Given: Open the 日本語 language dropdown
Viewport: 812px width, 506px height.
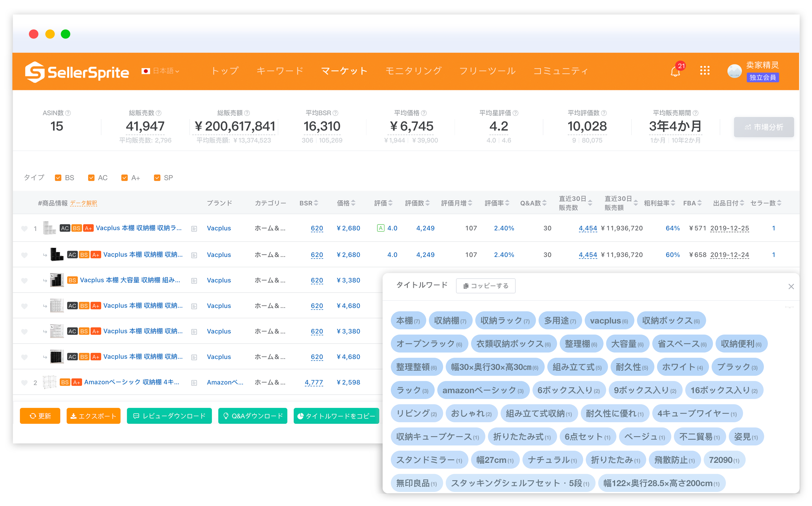Looking at the screenshot, I should click(x=161, y=71).
